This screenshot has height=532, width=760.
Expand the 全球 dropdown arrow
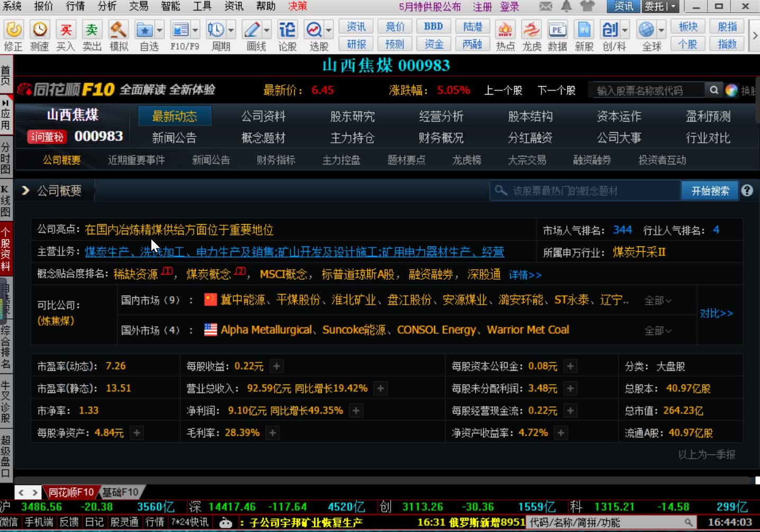(x=661, y=30)
